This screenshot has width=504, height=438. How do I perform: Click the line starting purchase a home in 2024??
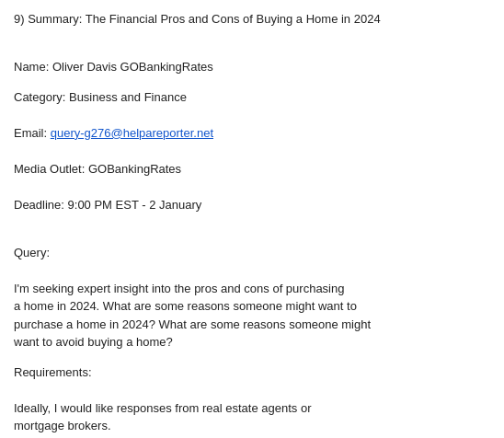(x=192, y=325)
